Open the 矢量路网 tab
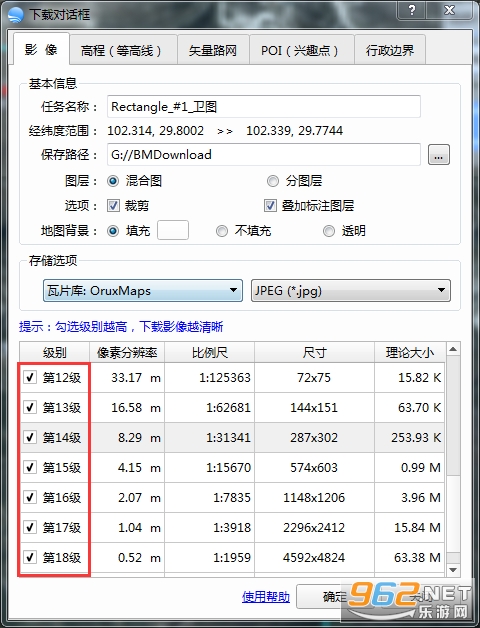Screen dimensions: 480x628 point(213,50)
